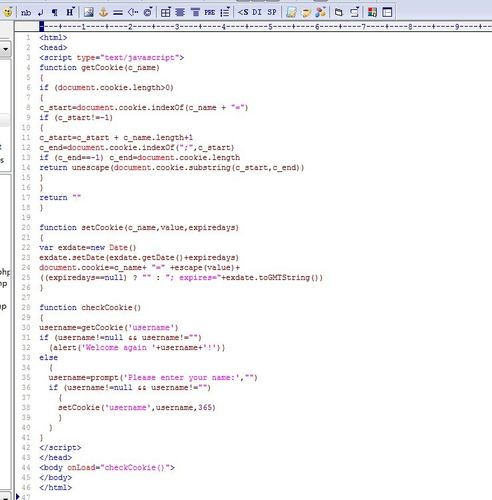Click the notepad-with-pencil toolbar icon
This screenshot has width=492, height=500.
click(x=291, y=12)
